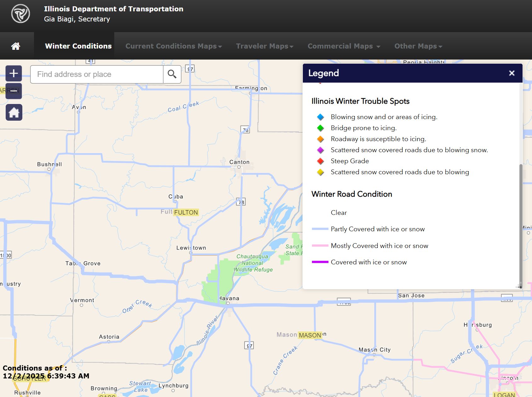This screenshot has height=397, width=532.
Task: Click the Route 97 shield near Mason
Action: [x=249, y=346]
